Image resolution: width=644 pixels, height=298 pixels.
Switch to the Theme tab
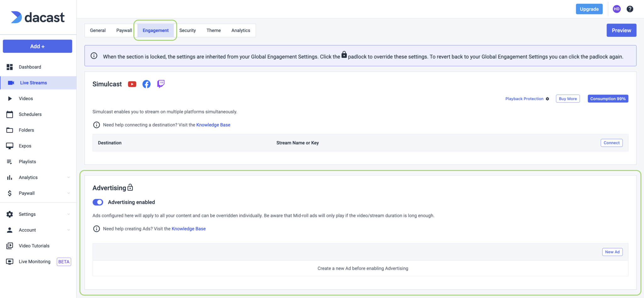(x=214, y=30)
